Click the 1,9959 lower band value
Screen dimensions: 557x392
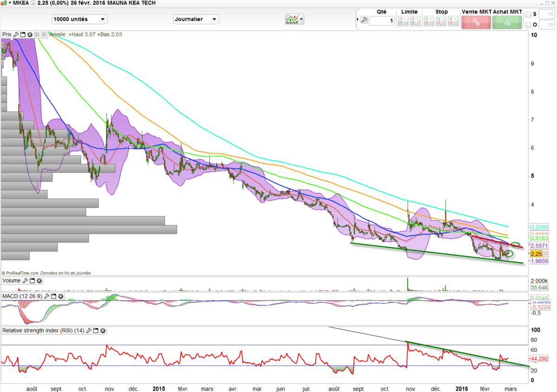tap(539, 261)
